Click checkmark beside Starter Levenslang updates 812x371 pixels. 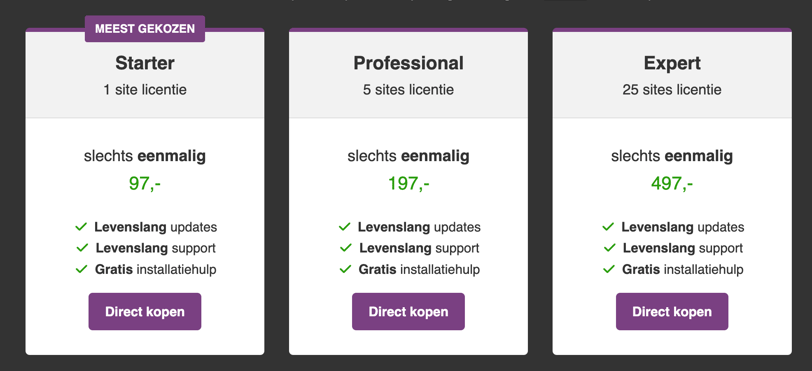[81, 226]
